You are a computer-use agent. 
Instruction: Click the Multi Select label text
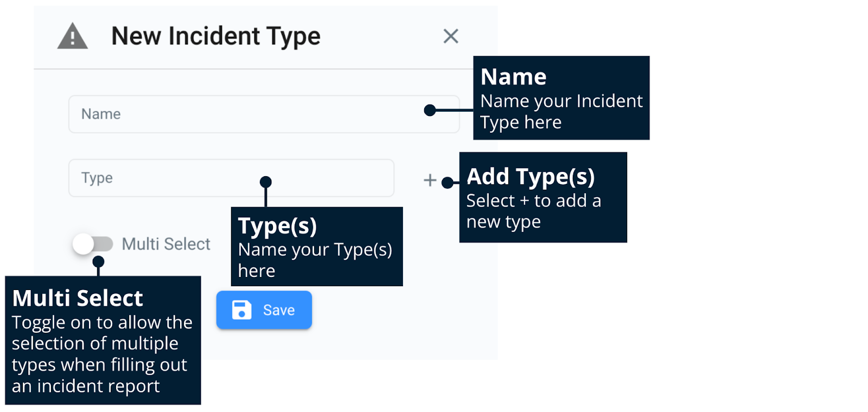(166, 244)
